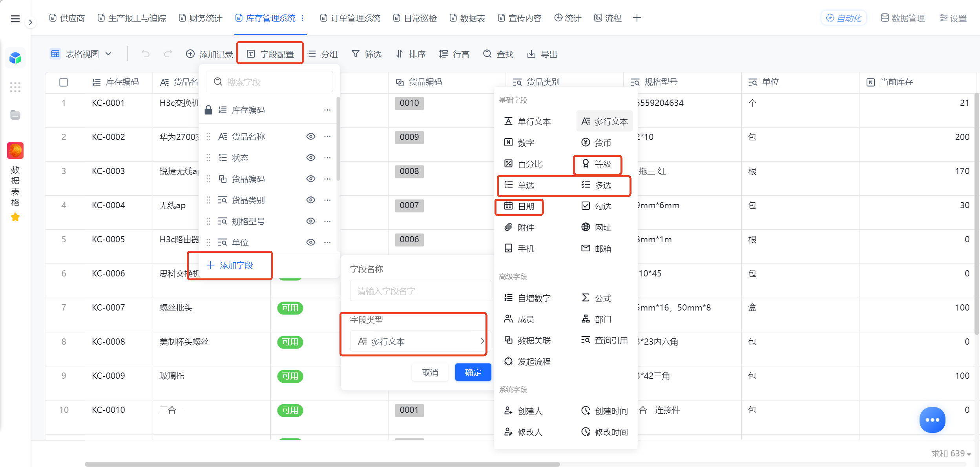Click the yellow star favorite icon
980x467 pixels.
(x=15, y=217)
